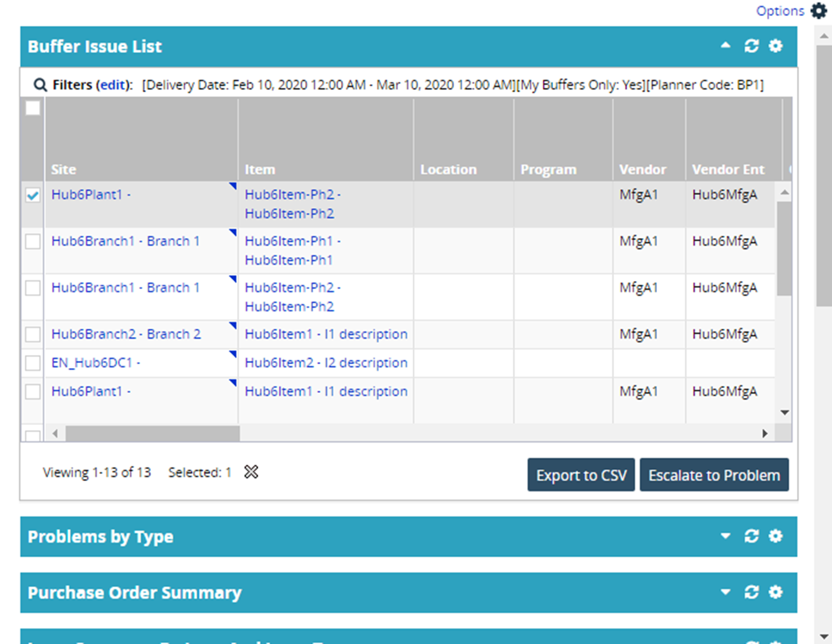Screen dimensions: 832x644
Task: Click the Export to CSV button
Action: coord(581,475)
